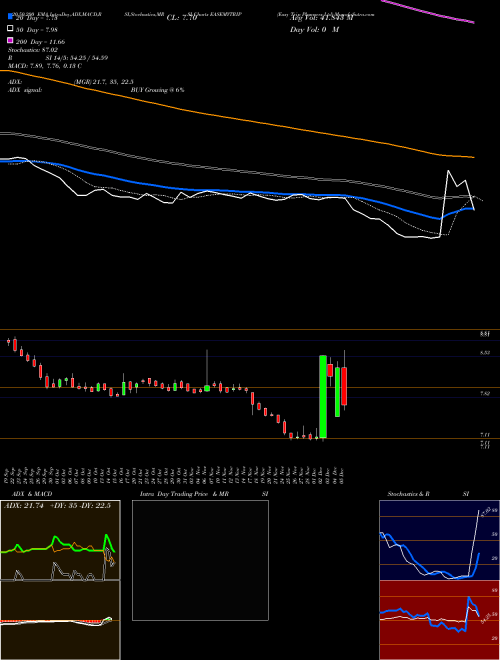Viewport: 500px width, 660px height.
Task: Click the 'CL: 7.70' closing price label
Action: tap(182, 18)
